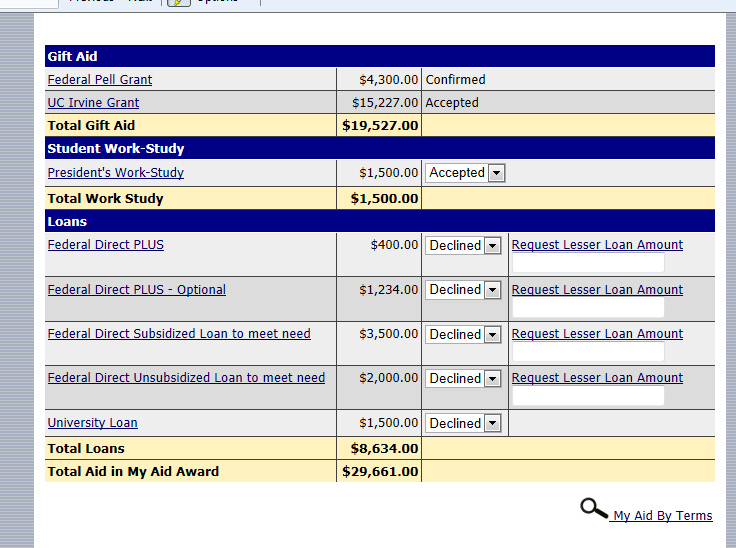Click Request Lesser Loan Amount for Unsubsidized Loan

(597, 378)
